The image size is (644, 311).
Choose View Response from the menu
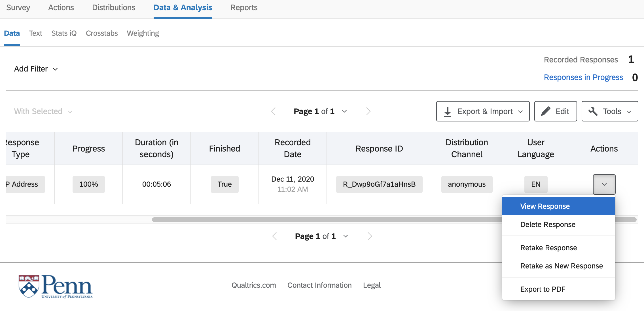click(558, 206)
